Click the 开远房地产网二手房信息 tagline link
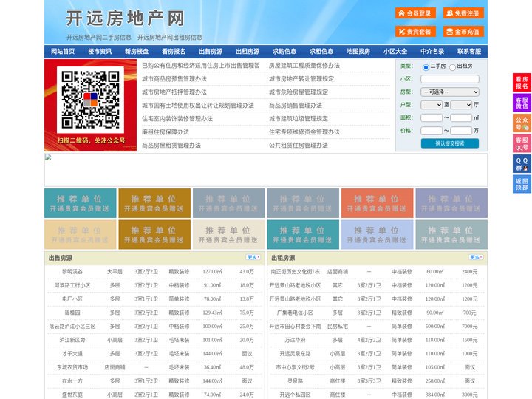The width and height of the screenshot is (532, 399). [x=99, y=38]
